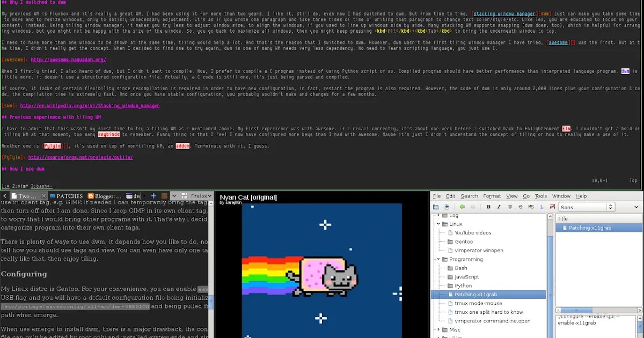Select the Gentoo folder
The height and width of the screenshot is (338, 644).
pyautogui.click(x=464, y=241)
